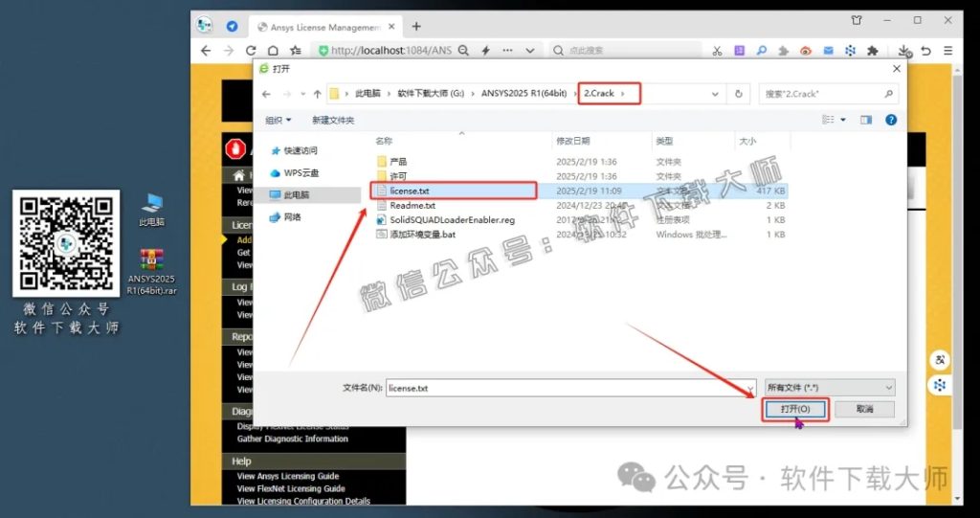Open View FlexNet Licensing Guide link
The width and height of the screenshot is (980, 518).
[x=291, y=488]
